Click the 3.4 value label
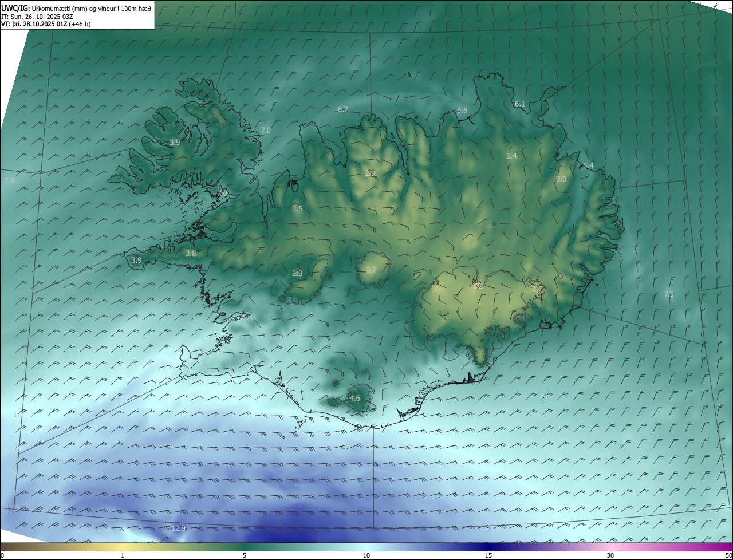The height and width of the screenshot is (560, 733). (x=511, y=156)
